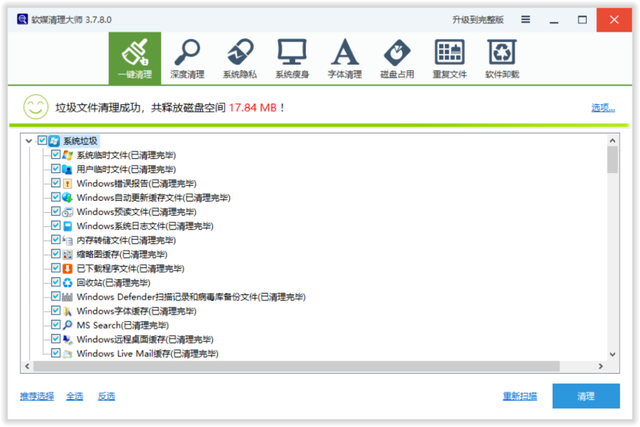Toggle Windows Defender scan records checkbox
The image size is (640, 427).
[56, 296]
